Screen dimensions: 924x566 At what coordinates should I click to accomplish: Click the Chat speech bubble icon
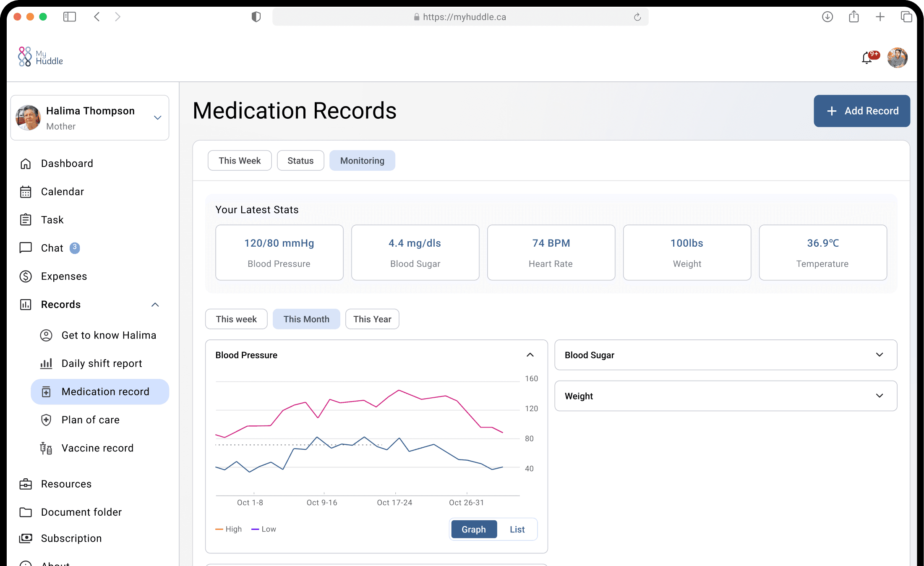26,248
